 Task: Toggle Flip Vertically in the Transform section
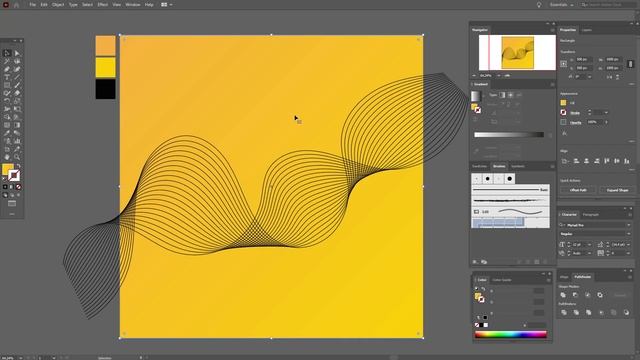coord(618,77)
